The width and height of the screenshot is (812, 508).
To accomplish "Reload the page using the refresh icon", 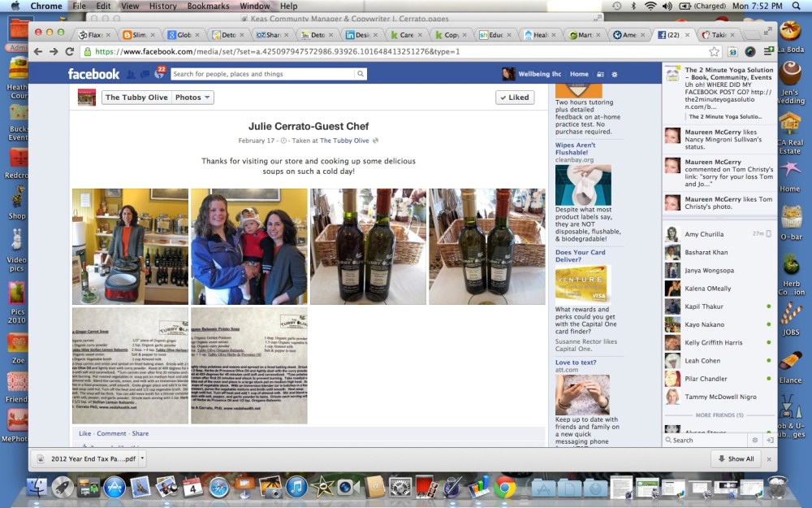I will 70,50.
